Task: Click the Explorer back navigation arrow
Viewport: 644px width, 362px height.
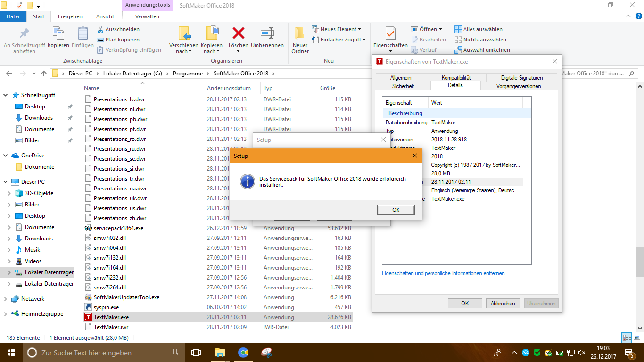Action: tap(9, 74)
